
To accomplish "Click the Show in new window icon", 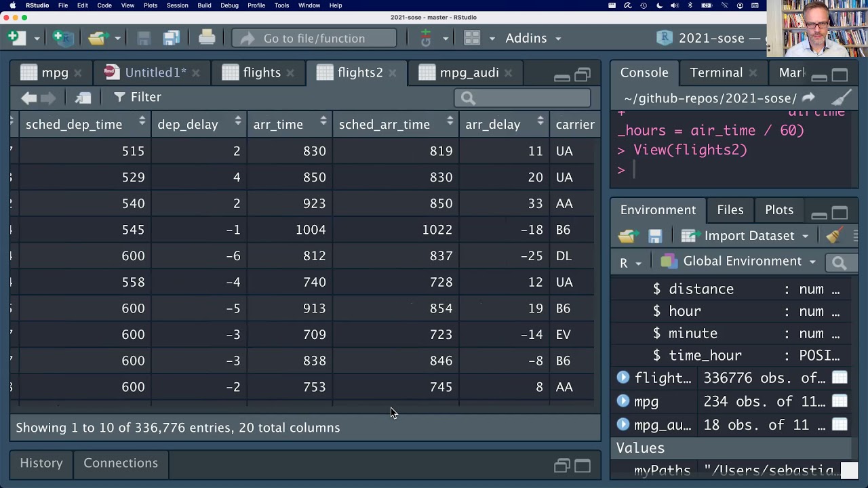I will 83,98.
